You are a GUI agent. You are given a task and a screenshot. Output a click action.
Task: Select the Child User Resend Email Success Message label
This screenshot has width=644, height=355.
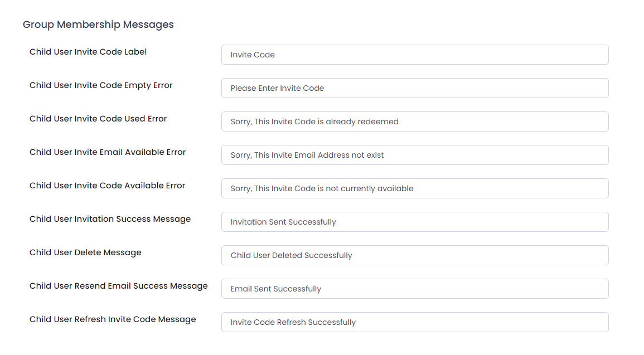coord(119,286)
